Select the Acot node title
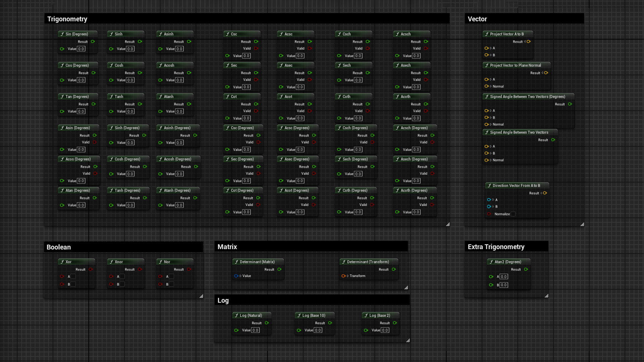 click(x=288, y=97)
